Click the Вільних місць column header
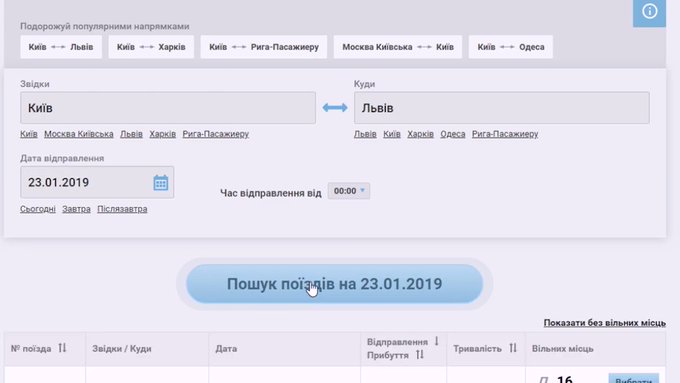The image size is (680, 383). [562, 349]
